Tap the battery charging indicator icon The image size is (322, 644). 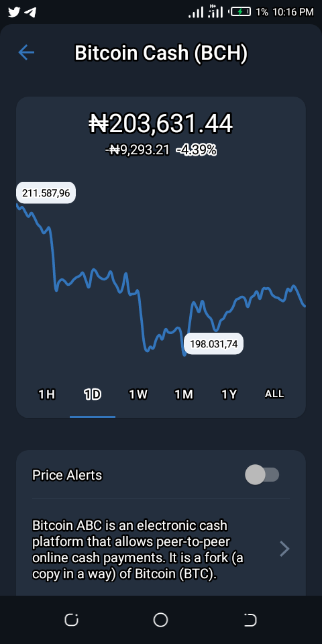coord(240,12)
